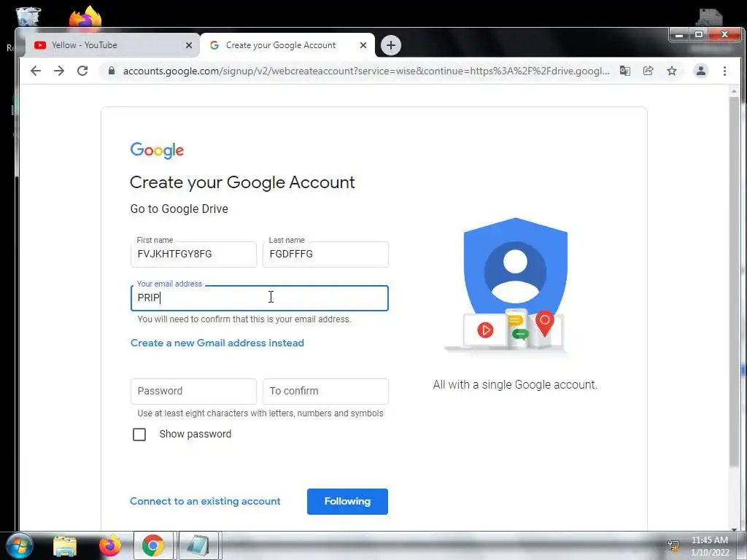Focus the First name field
The height and width of the screenshot is (560, 747).
click(193, 254)
